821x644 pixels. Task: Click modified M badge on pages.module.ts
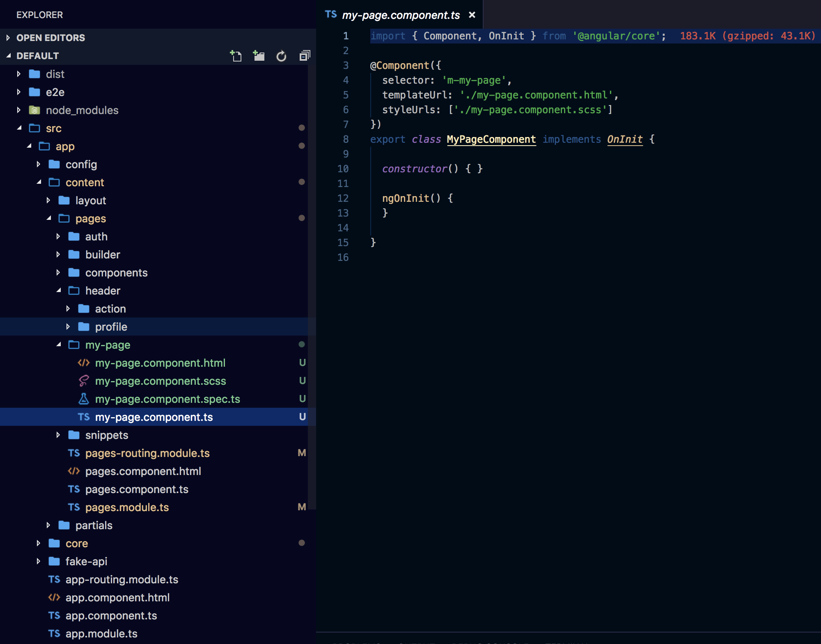coord(302,507)
